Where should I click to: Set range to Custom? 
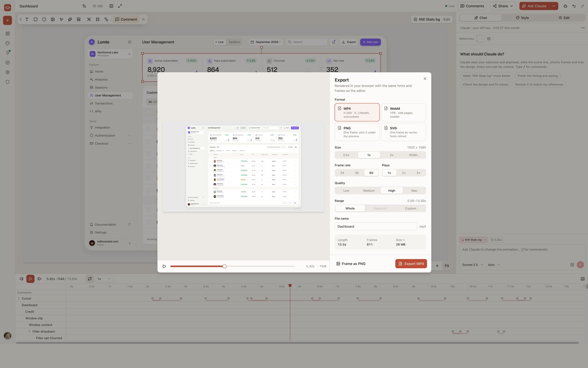click(x=410, y=208)
